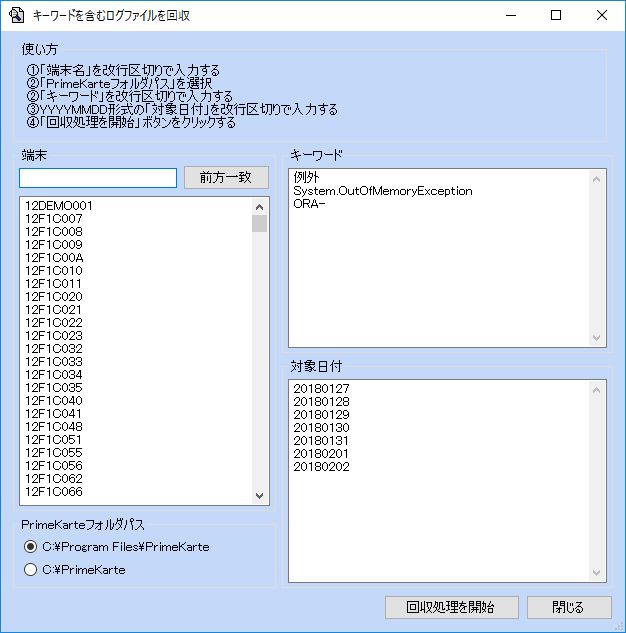Select terminal 12F1C032
Image resolution: width=626 pixels, height=633 pixels.
(54, 348)
